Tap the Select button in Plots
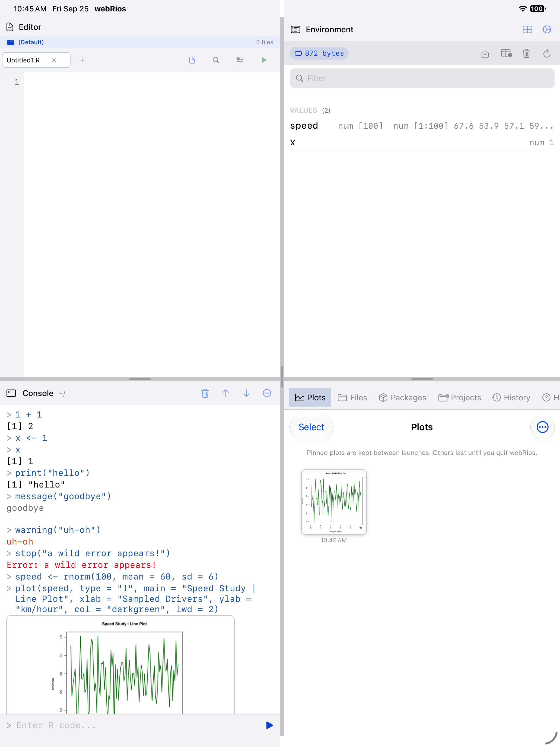This screenshot has height=747, width=560. click(311, 427)
